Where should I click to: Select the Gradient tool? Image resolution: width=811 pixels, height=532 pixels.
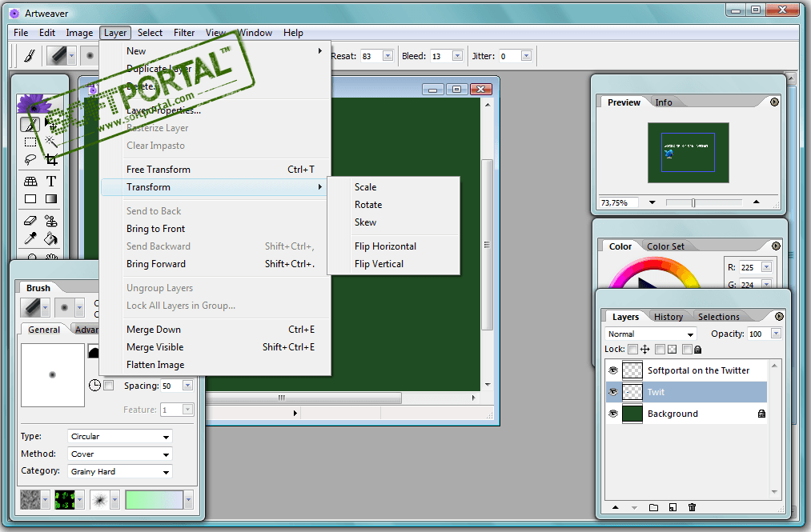[x=50, y=199]
